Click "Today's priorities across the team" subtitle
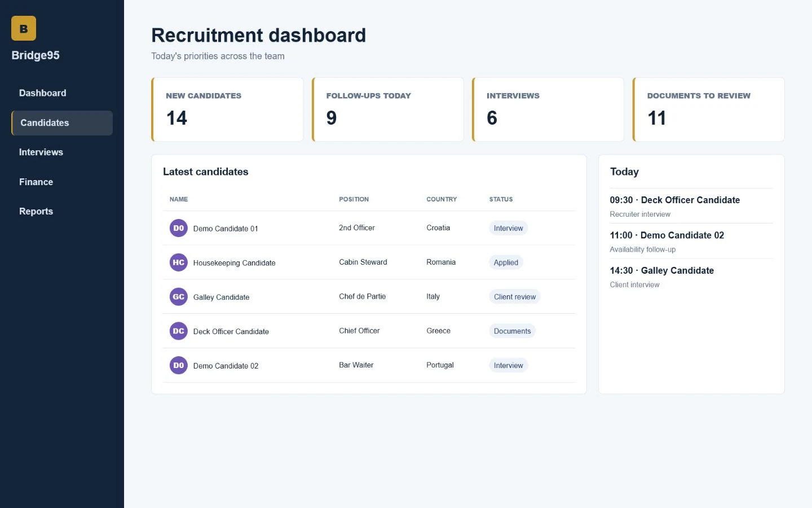Viewport: 812px width, 508px height. (x=218, y=56)
